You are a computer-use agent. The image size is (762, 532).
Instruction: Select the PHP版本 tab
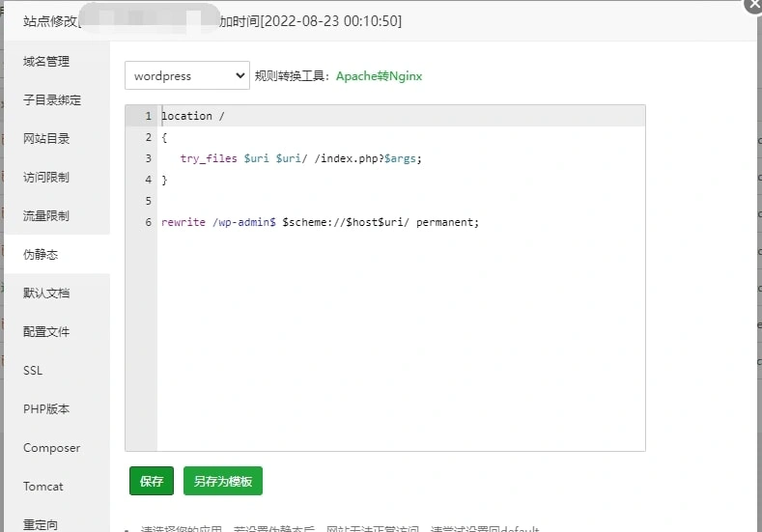point(46,409)
